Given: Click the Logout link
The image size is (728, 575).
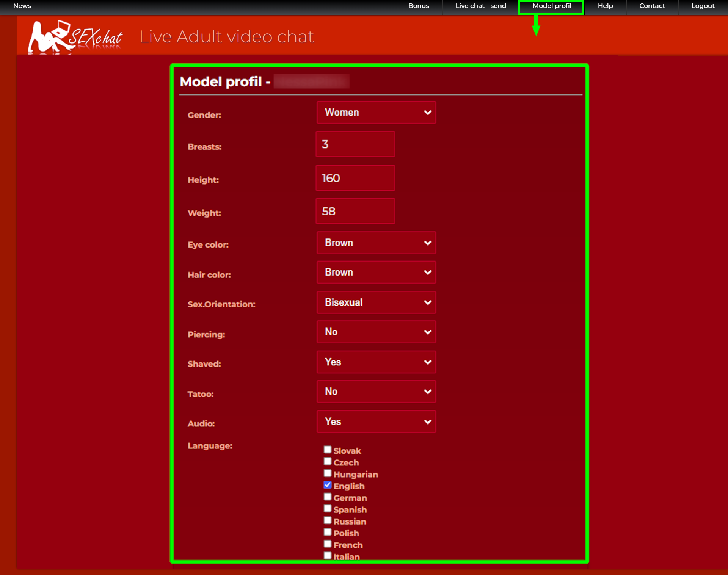Looking at the screenshot, I should pos(703,6).
